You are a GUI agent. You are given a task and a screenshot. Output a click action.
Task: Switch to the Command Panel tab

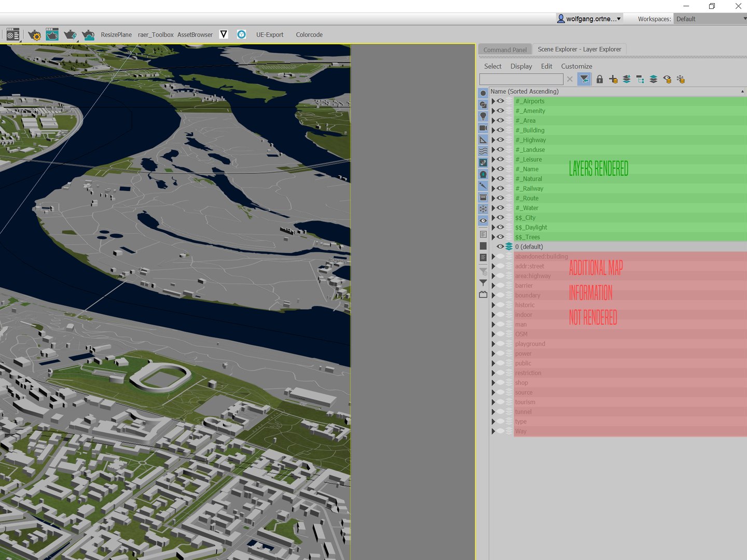505,50
